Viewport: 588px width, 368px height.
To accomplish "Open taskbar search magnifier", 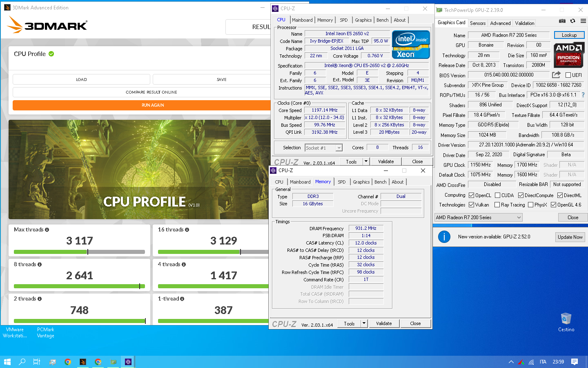I will click(22, 362).
